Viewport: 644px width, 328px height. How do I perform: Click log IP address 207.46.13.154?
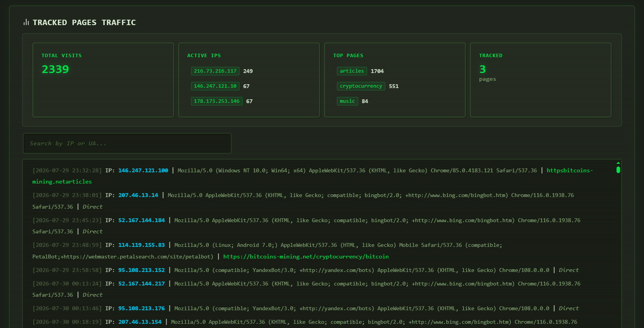pyautogui.click(x=140, y=322)
